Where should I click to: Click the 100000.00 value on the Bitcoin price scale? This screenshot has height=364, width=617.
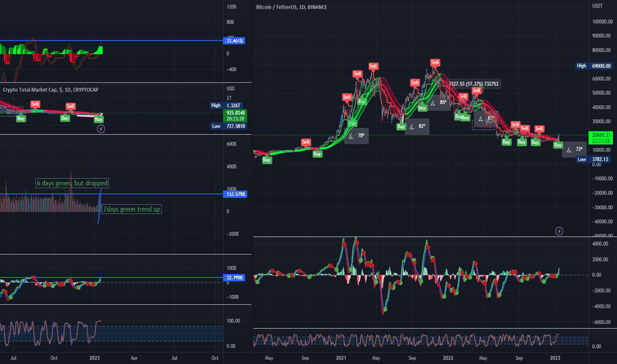[602, 22]
